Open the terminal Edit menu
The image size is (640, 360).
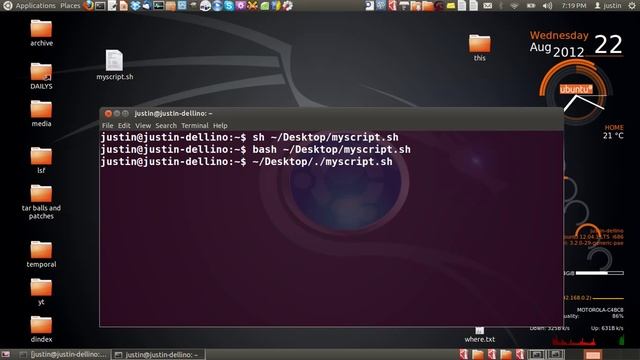[124, 126]
